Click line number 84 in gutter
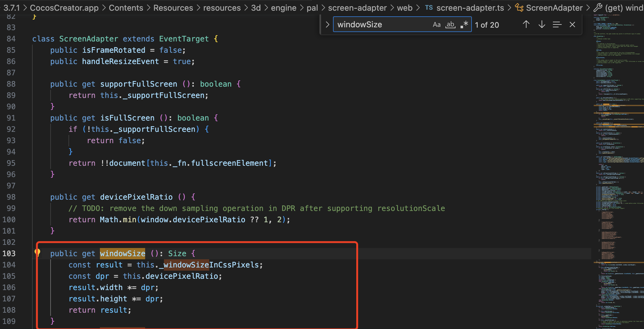The height and width of the screenshot is (329, 644). click(11, 39)
